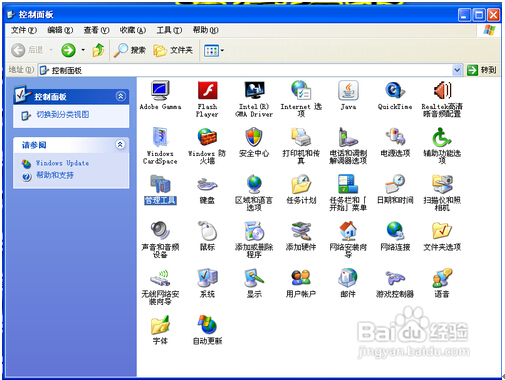505x380 pixels.
Task: Click 切换到分类视图 link
Action: tap(63, 115)
